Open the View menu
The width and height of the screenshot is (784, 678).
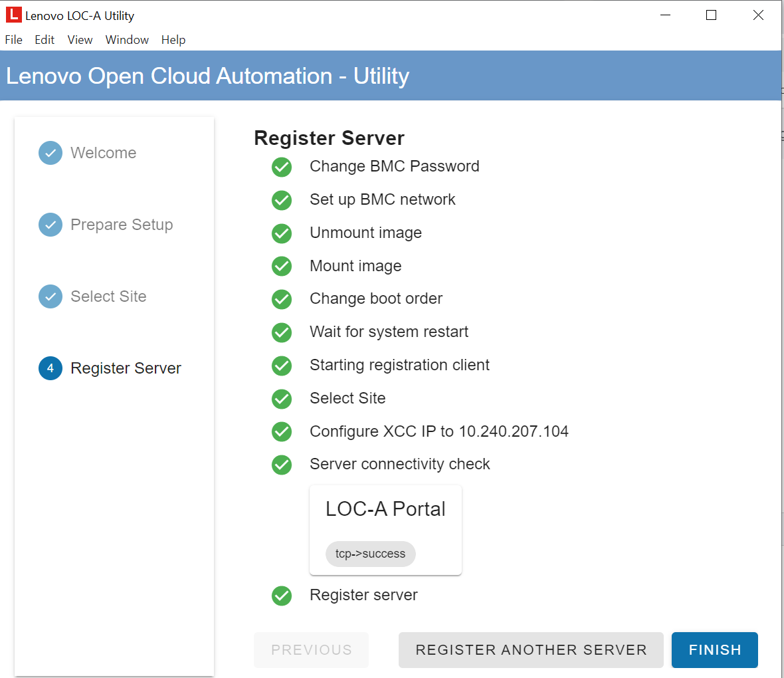coord(80,39)
